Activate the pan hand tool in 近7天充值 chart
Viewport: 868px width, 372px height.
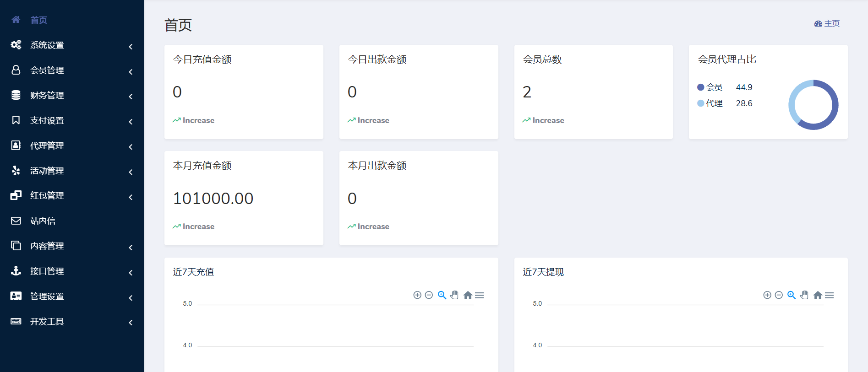[454, 295]
